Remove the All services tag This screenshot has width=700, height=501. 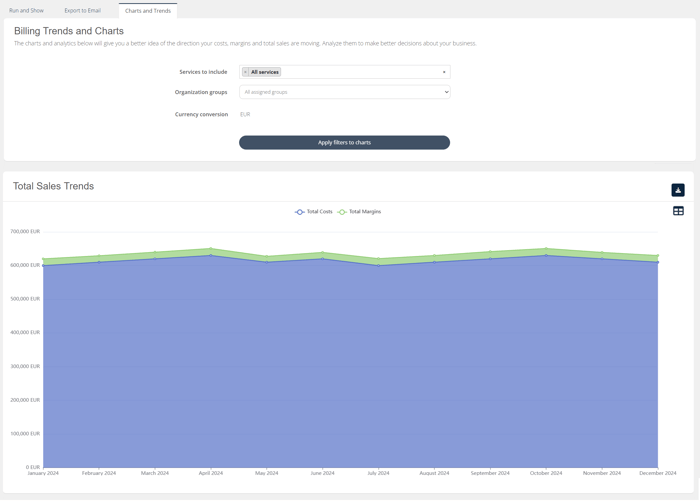pyautogui.click(x=246, y=72)
